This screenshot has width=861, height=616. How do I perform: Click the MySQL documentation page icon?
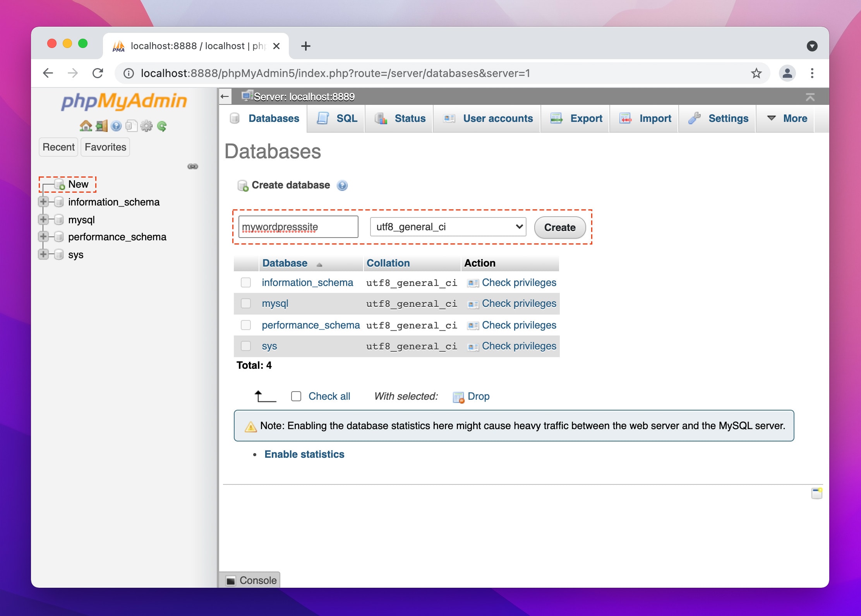131,126
